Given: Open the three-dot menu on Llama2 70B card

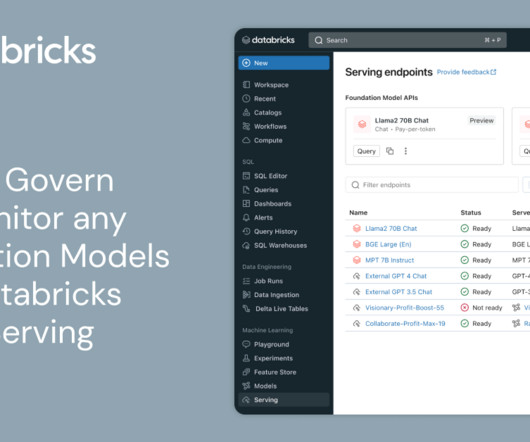Looking at the screenshot, I should pos(406,151).
